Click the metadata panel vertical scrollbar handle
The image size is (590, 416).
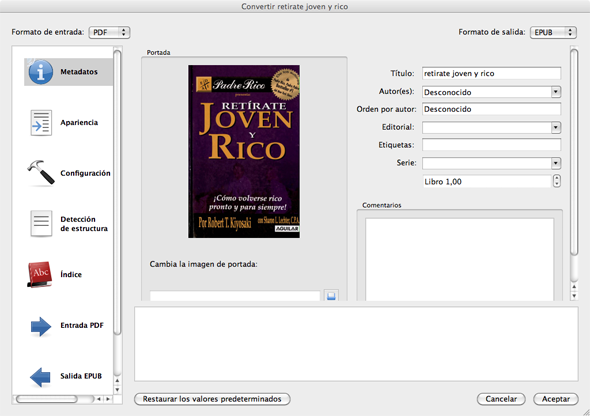(574, 152)
